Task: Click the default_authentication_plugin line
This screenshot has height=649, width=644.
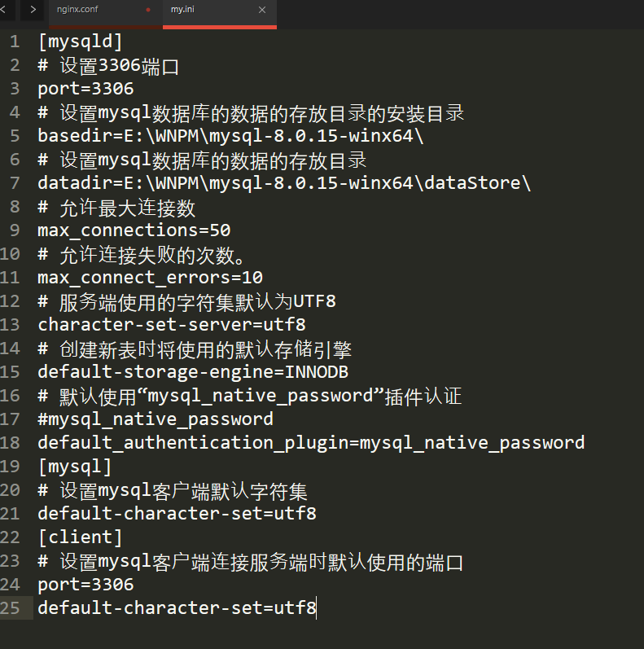Action: (310, 443)
